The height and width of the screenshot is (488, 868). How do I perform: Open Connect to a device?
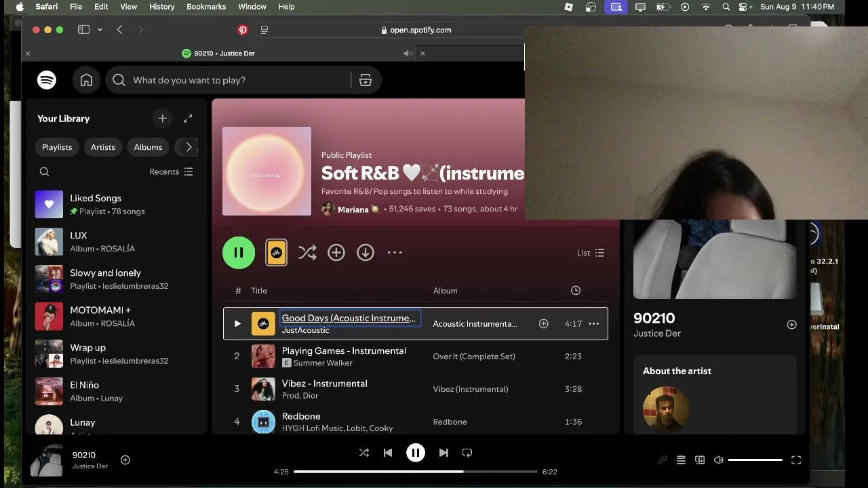pyautogui.click(x=700, y=460)
